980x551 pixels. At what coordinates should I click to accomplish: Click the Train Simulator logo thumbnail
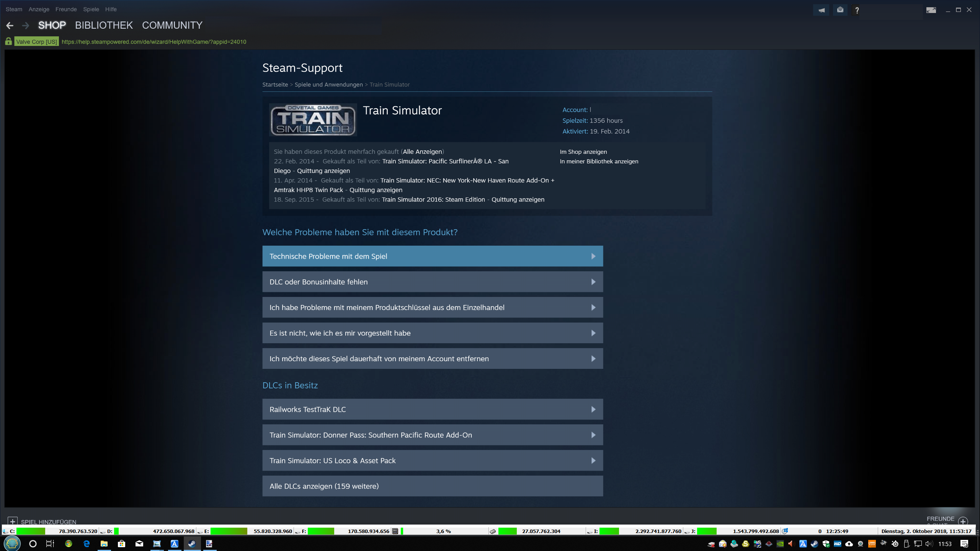click(313, 120)
